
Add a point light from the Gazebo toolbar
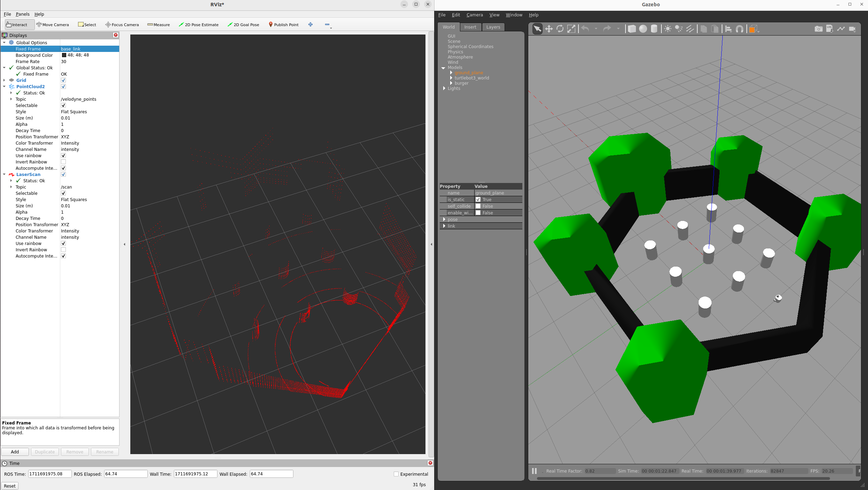[667, 29]
